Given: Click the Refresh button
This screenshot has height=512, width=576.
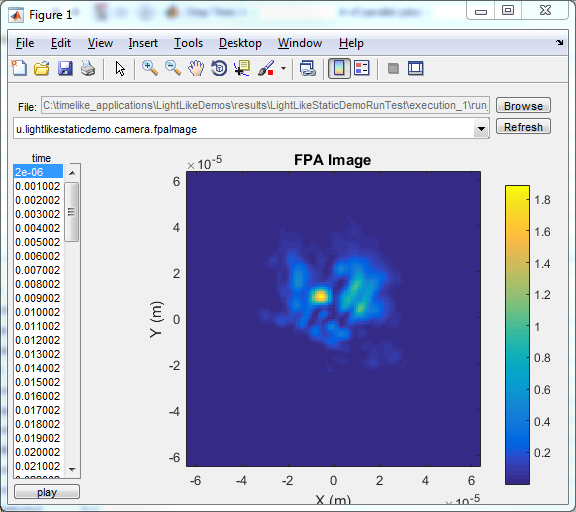Looking at the screenshot, I should point(523,127).
